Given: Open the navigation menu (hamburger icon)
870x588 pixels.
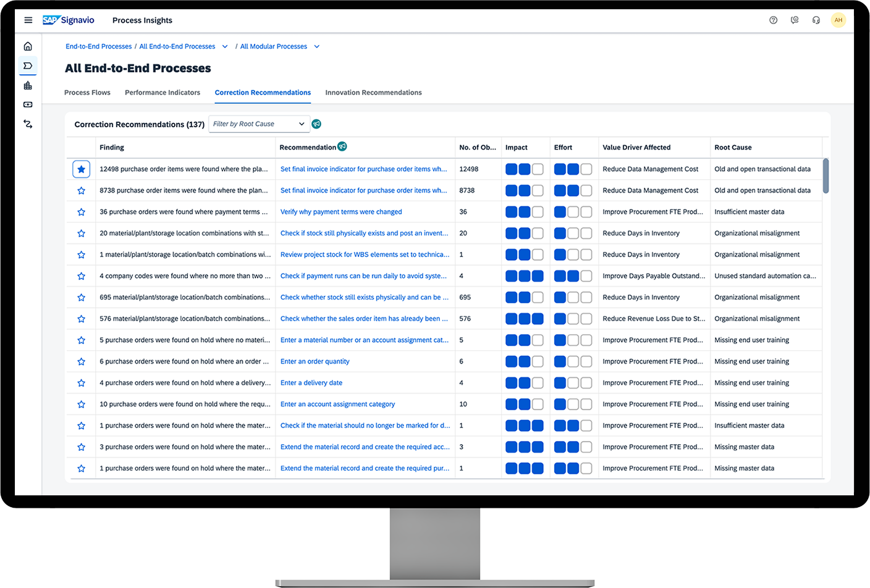Looking at the screenshot, I should tap(28, 19).
